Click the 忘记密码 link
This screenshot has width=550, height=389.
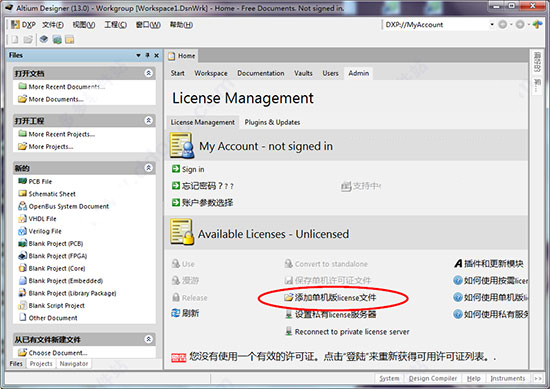pyautogui.click(x=208, y=186)
